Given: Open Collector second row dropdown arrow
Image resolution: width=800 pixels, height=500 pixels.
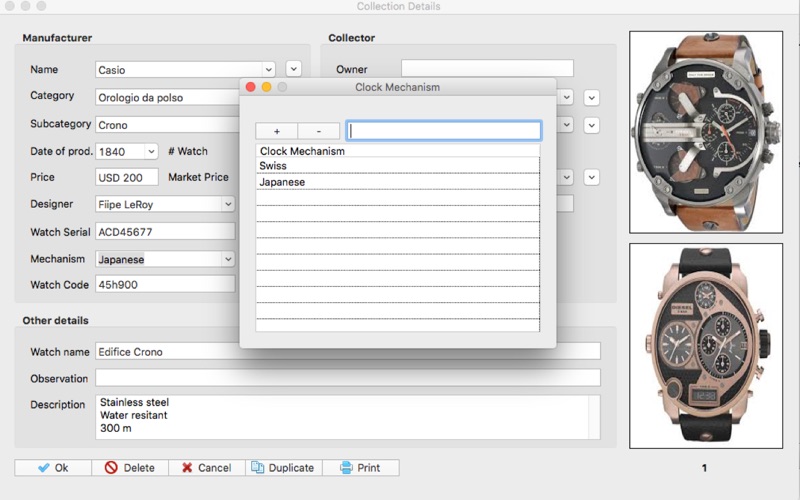Looking at the screenshot, I should tap(566, 97).
